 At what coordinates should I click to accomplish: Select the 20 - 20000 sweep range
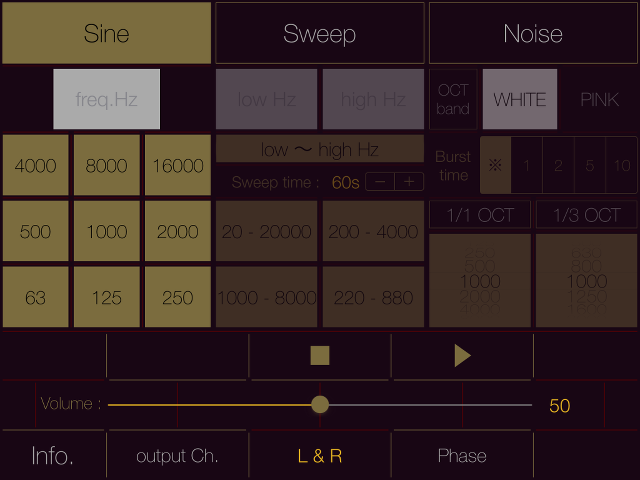(267, 232)
